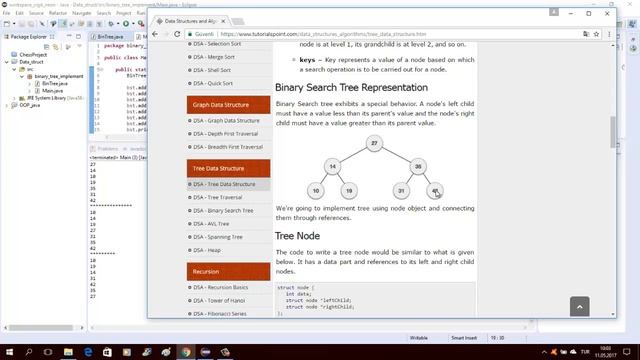The image size is (640, 360).
Task: Open DSA - Tower of Hanoi link
Action: click(x=219, y=301)
